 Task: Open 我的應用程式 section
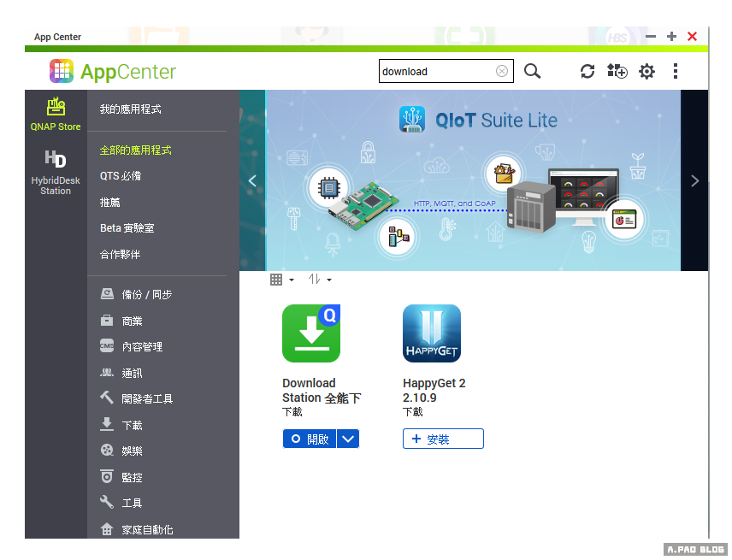pos(130,109)
